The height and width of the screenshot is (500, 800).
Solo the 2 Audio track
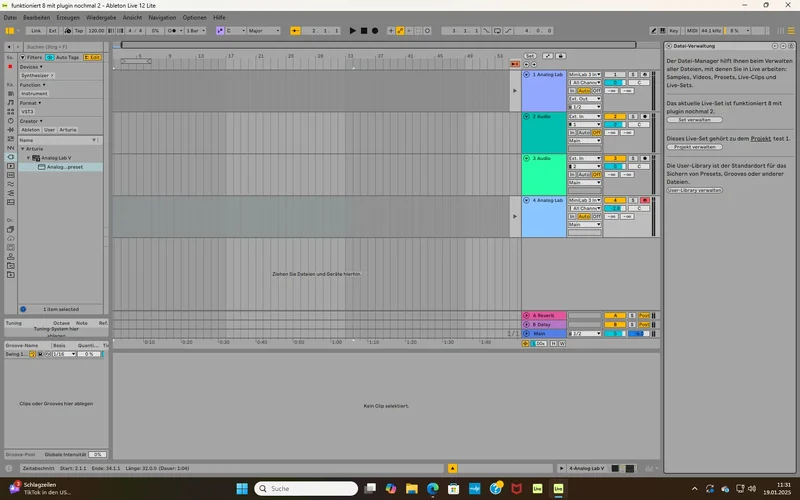tap(633, 116)
